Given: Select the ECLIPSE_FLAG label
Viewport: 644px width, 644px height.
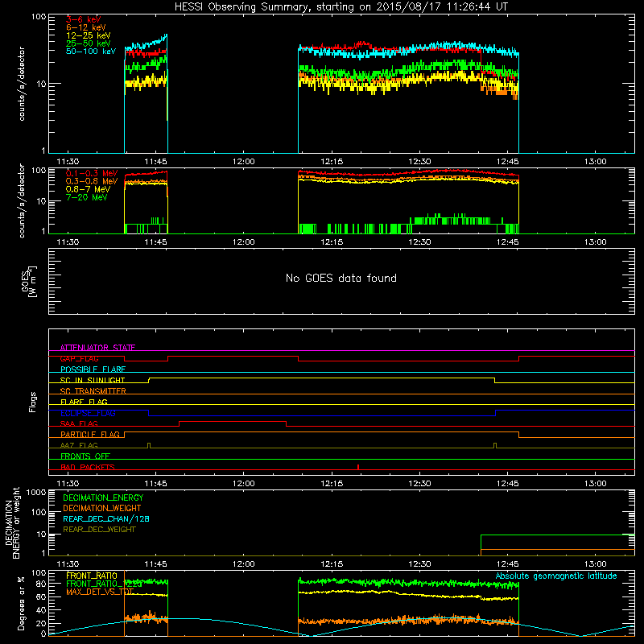Looking at the screenshot, I should tap(88, 413).
